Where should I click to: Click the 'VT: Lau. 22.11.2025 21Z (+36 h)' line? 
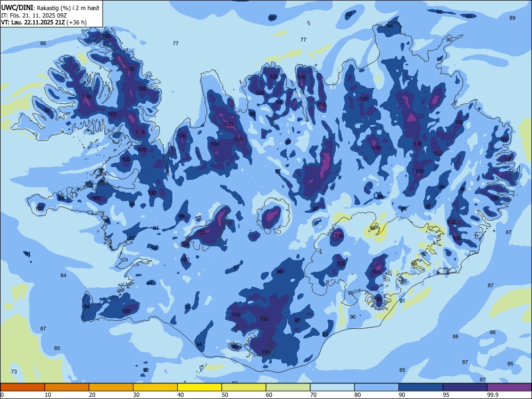(x=44, y=22)
